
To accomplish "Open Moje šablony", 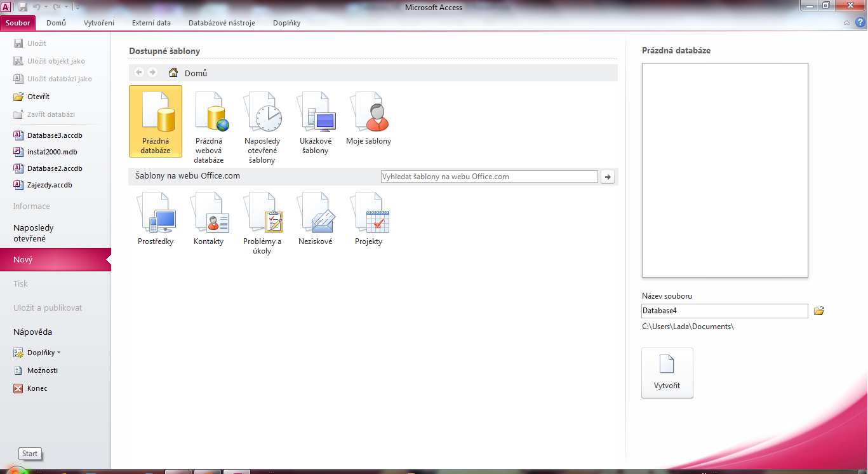I will (368, 118).
